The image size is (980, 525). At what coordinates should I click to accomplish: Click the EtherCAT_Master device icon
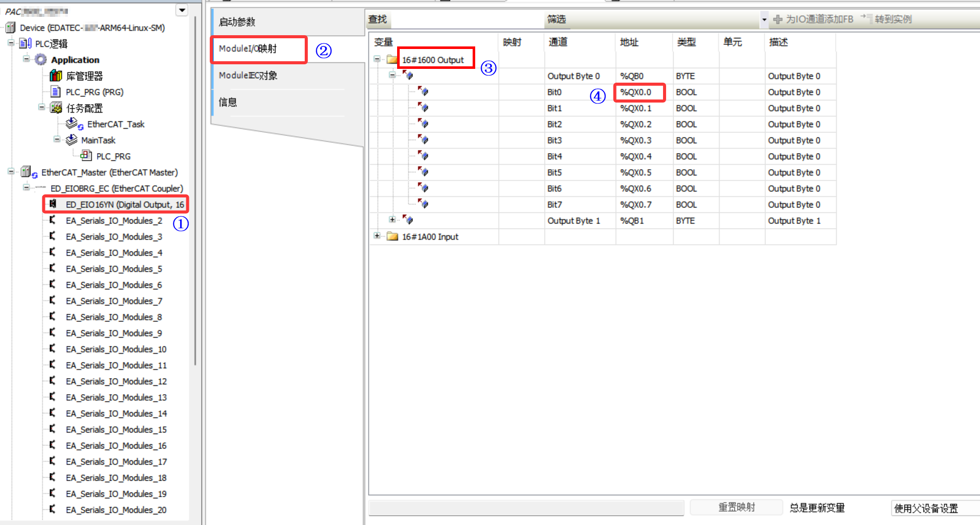[28, 172]
